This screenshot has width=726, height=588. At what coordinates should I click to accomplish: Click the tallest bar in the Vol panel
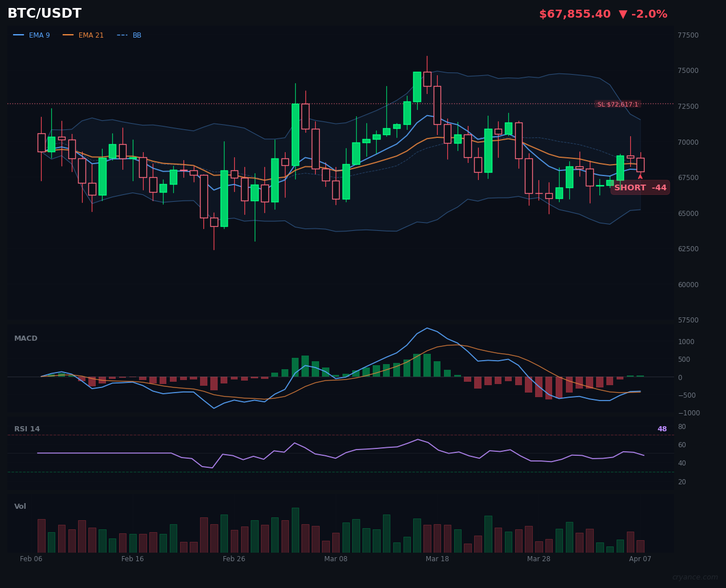(x=295, y=529)
